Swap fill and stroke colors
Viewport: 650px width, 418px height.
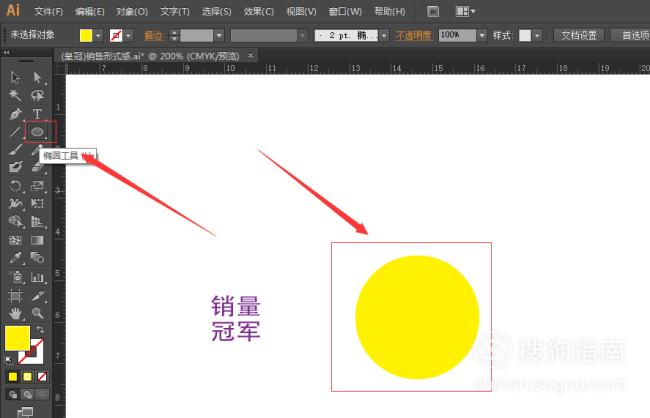coord(40,330)
